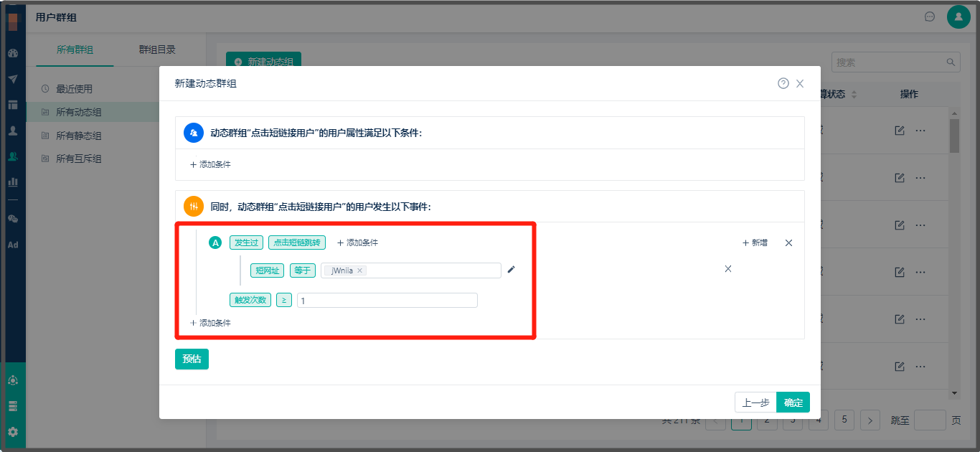Open the ≥ comparison operator dropdown

[284, 300]
